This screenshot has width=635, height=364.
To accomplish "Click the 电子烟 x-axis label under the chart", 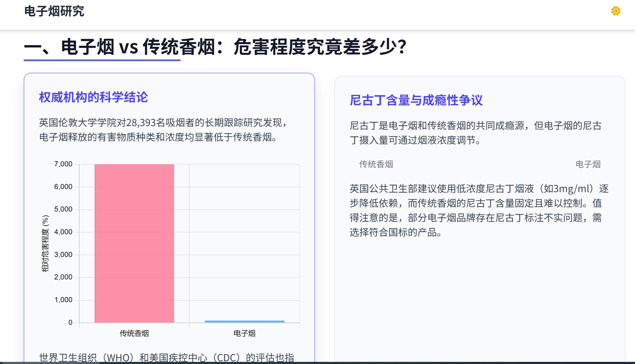I will 244,333.
